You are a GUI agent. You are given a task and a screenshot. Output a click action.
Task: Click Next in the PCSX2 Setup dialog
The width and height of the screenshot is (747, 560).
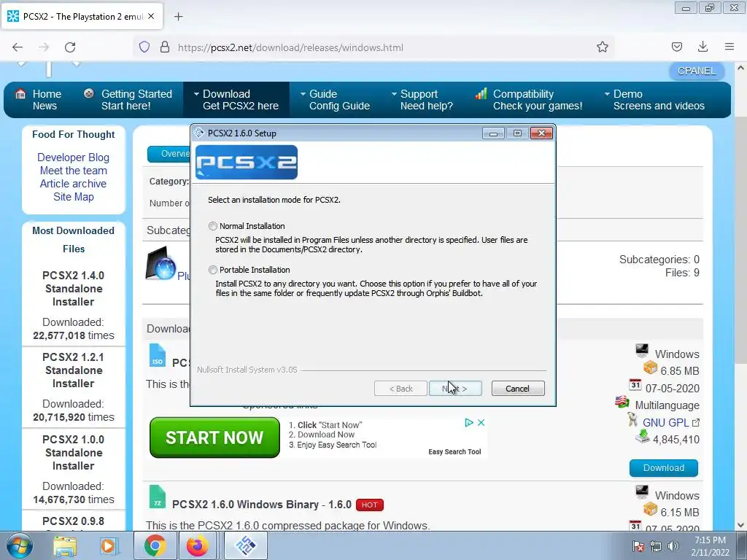(x=455, y=389)
